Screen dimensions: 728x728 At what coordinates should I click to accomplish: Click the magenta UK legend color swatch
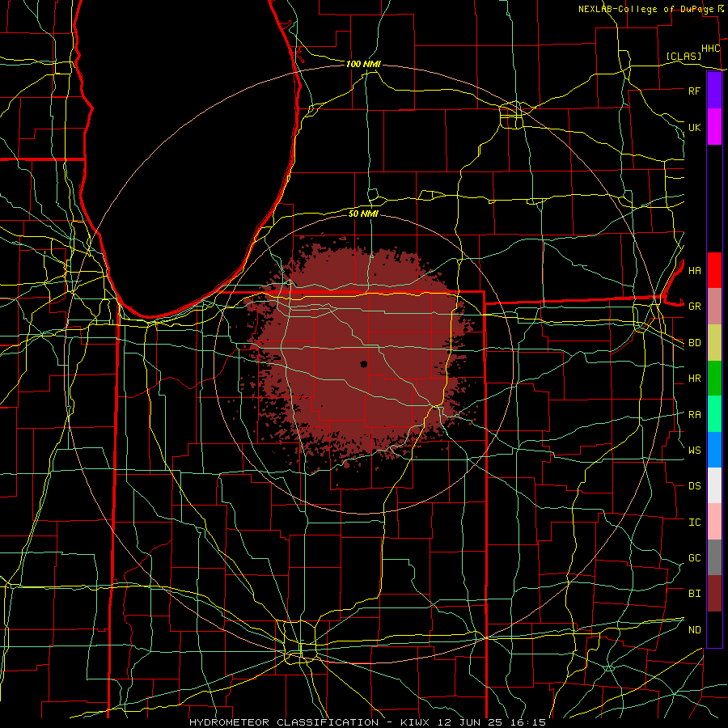[714, 127]
